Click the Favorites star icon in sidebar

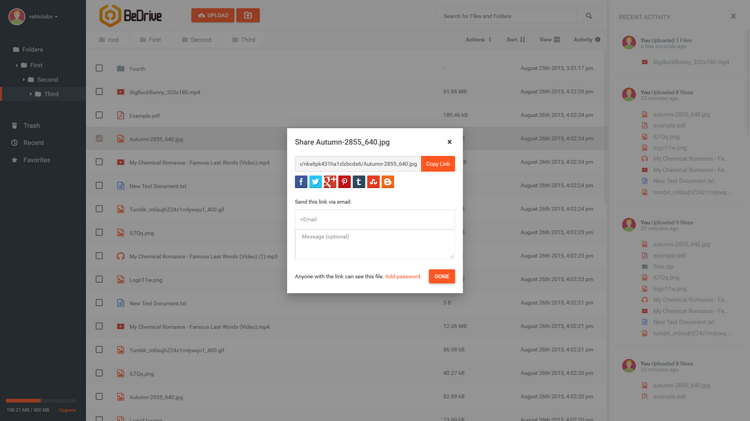[14, 160]
